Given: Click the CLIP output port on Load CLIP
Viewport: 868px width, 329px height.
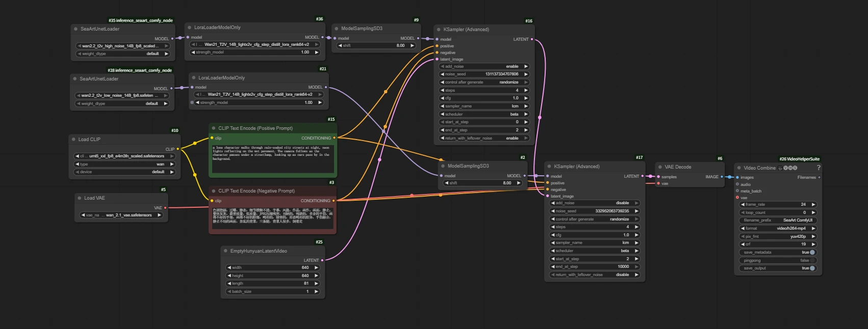Looking at the screenshot, I should [177, 149].
